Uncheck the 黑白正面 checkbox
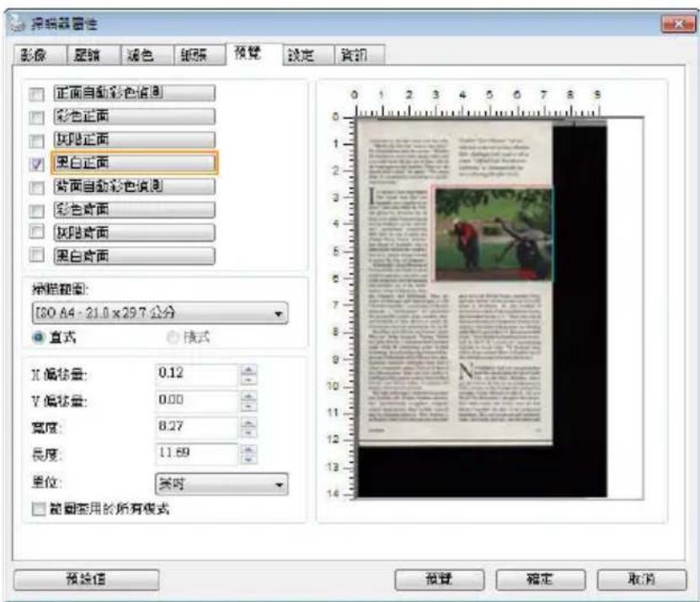Screen dimensions: 700x602 [36, 164]
